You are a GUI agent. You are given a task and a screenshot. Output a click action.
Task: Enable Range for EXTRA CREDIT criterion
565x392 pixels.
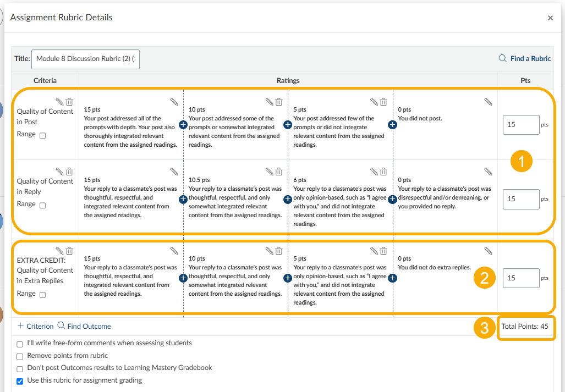[x=43, y=295]
